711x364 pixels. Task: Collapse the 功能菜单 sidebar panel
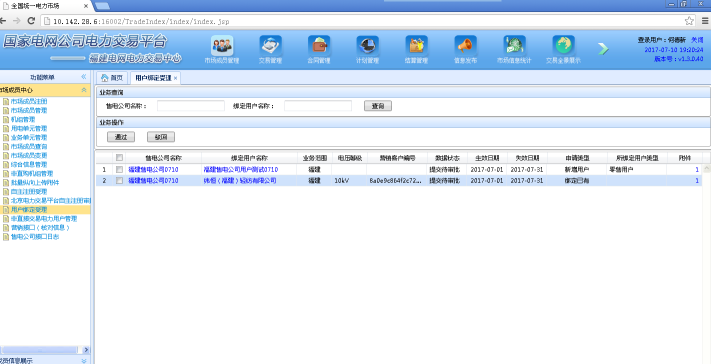(x=84, y=77)
